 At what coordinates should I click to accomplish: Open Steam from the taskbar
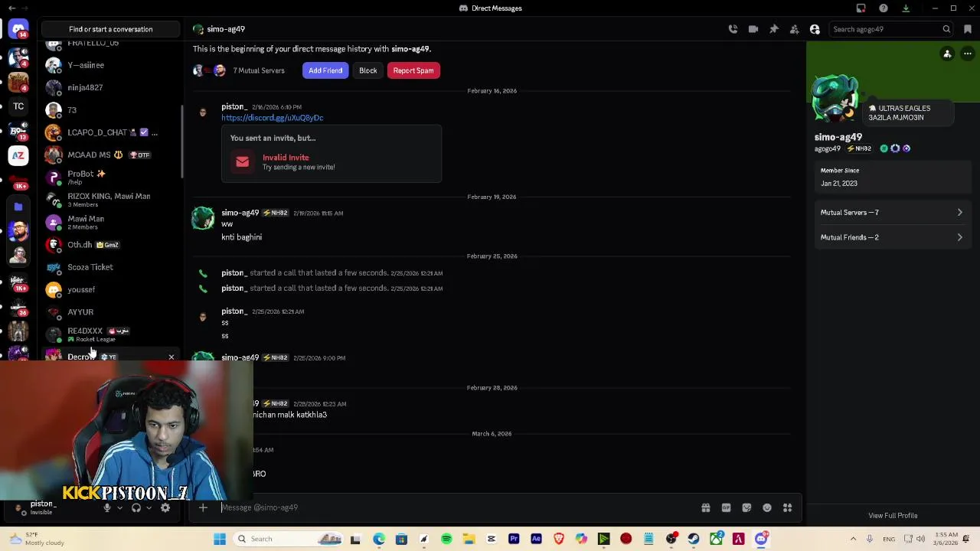coord(694,539)
